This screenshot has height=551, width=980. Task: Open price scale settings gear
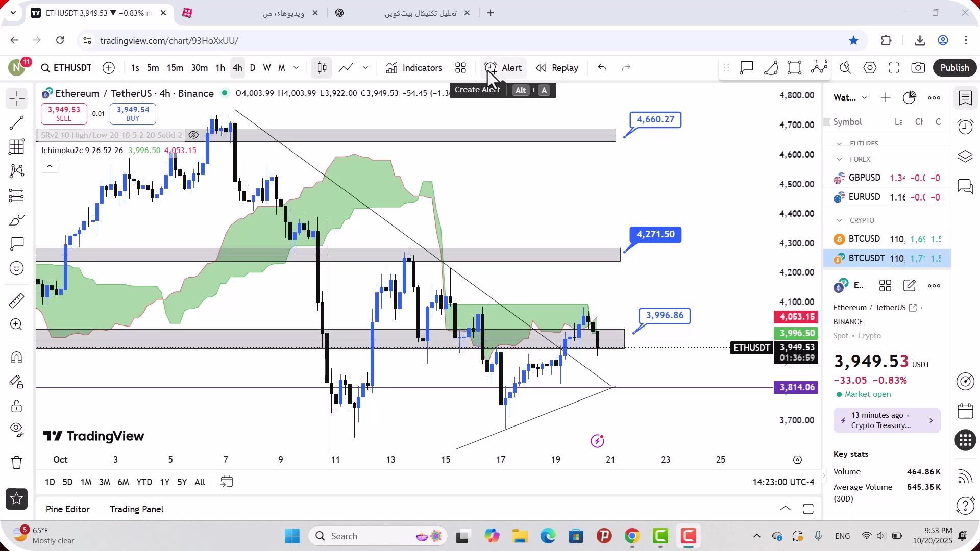click(797, 460)
